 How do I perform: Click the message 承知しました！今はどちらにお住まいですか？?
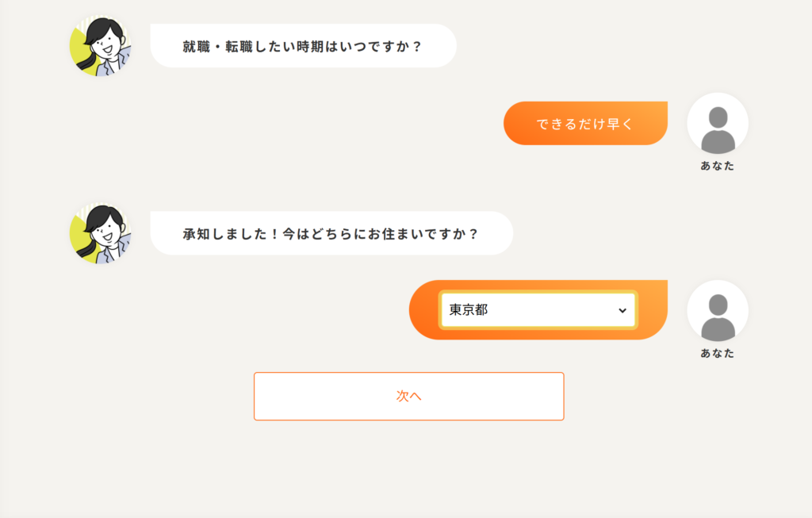tap(331, 234)
